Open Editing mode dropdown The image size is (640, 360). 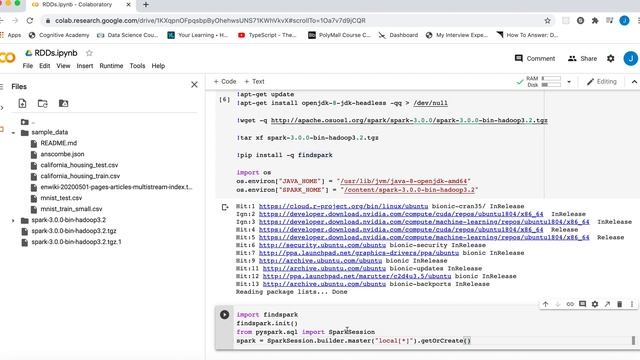click(602, 82)
